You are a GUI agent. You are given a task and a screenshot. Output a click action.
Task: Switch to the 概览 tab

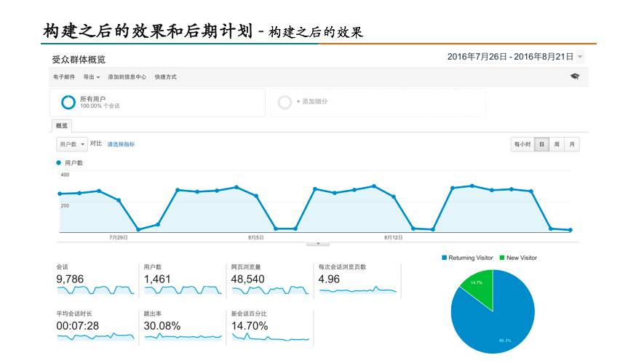coord(62,126)
